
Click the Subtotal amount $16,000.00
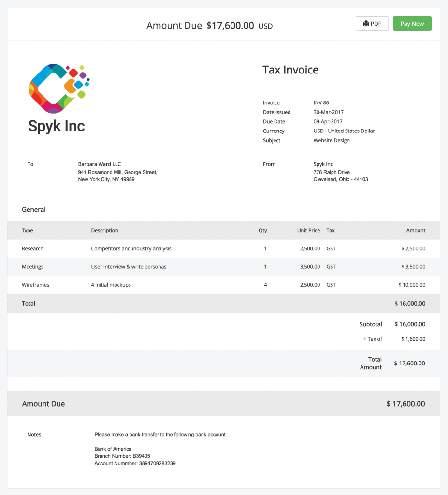click(410, 324)
